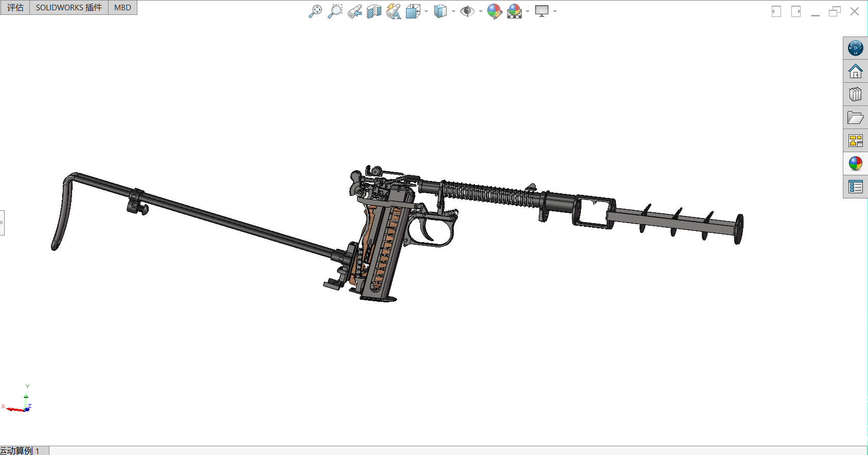Click the tile-right window layout button
Screen dimensions: 868x455
[796, 11]
